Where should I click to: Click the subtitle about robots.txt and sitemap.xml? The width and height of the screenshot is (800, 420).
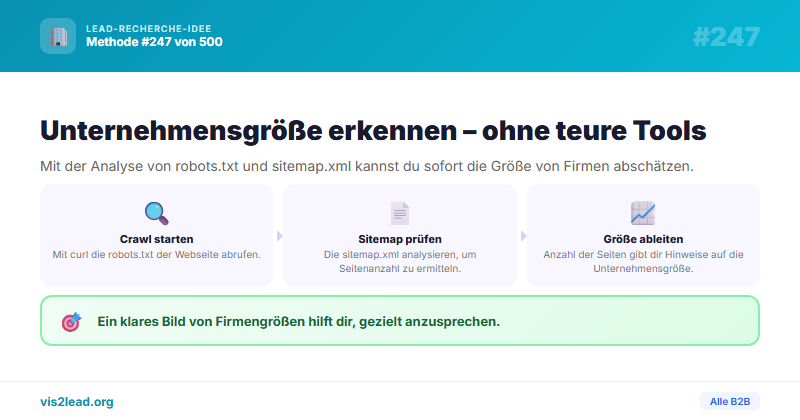[x=367, y=166]
